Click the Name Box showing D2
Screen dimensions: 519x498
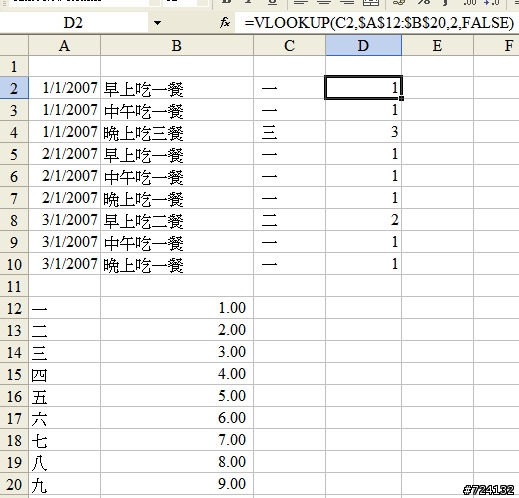coord(73,23)
